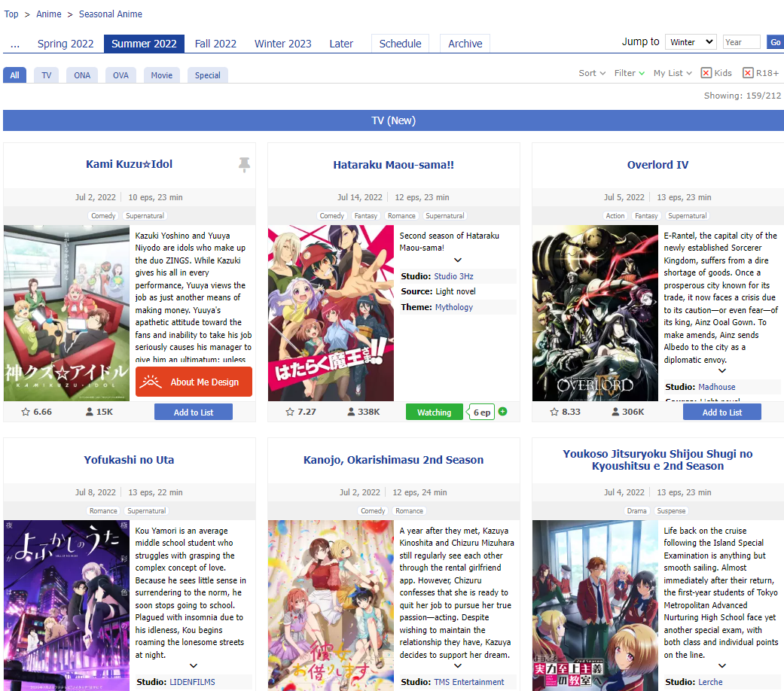The image size is (784, 691).
Task: Open the Madhouse studio link
Action: 716,387
